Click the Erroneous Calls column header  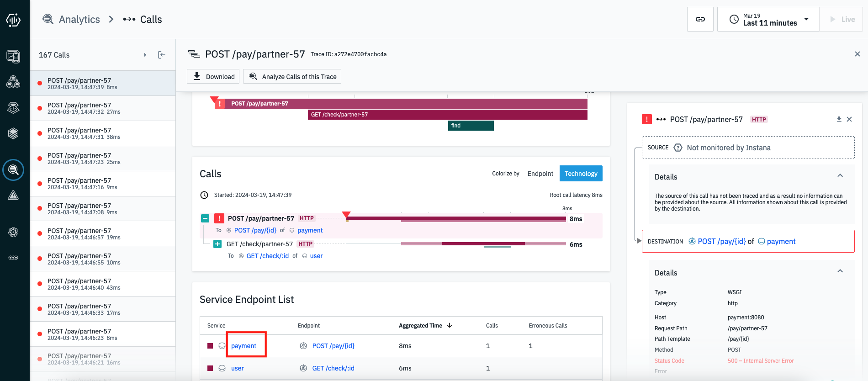click(548, 326)
